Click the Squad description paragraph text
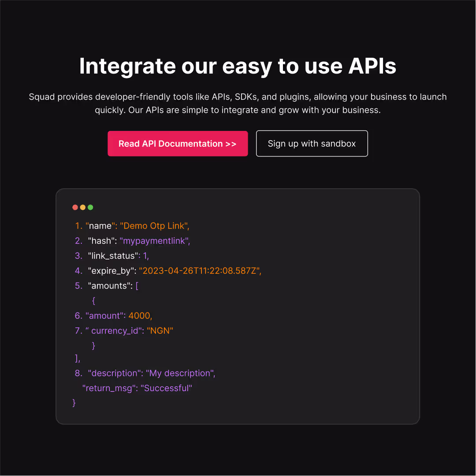The image size is (476, 476). point(238,103)
